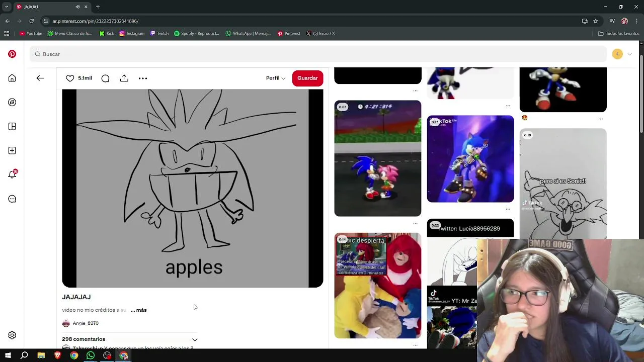The width and height of the screenshot is (644, 362).
Task: Open the Twitch bookmark
Action: pos(159,34)
